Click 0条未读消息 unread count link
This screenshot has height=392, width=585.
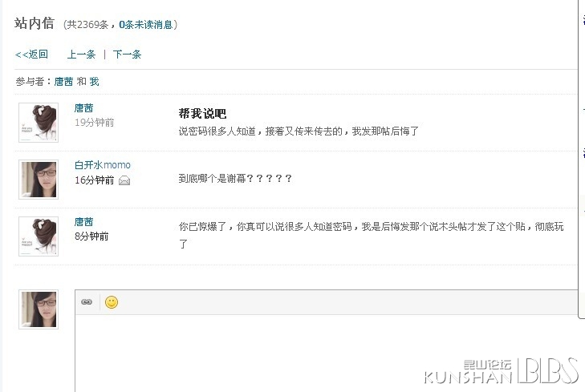(146, 25)
